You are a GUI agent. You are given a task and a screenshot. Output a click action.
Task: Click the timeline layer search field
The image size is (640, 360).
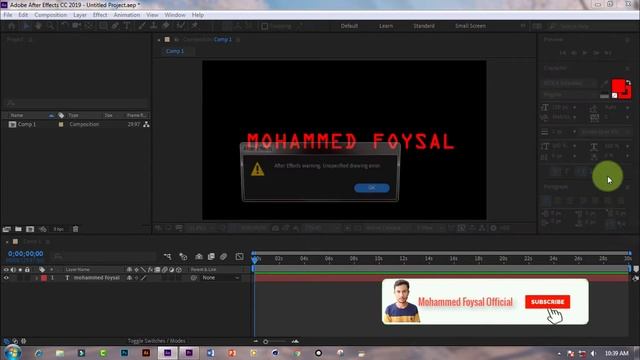[x=104, y=256]
